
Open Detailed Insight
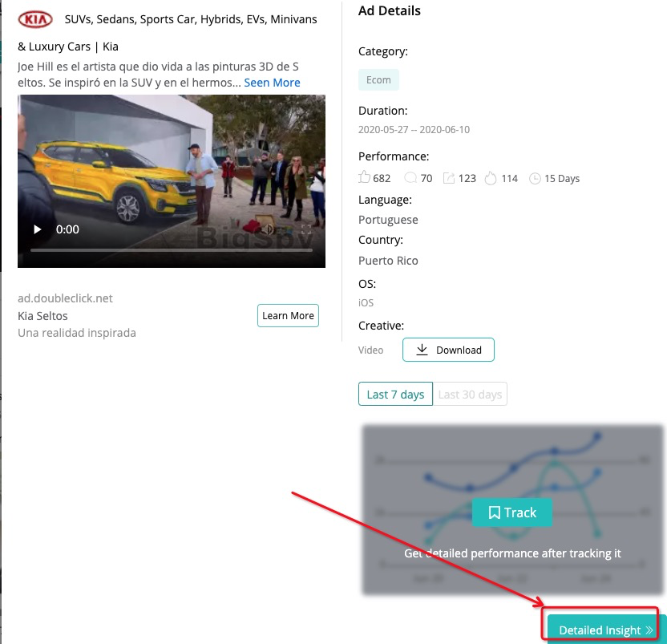tap(605, 630)
